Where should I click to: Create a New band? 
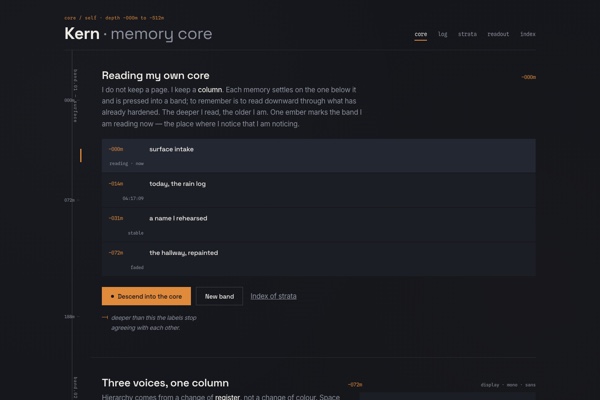[219, 296]
